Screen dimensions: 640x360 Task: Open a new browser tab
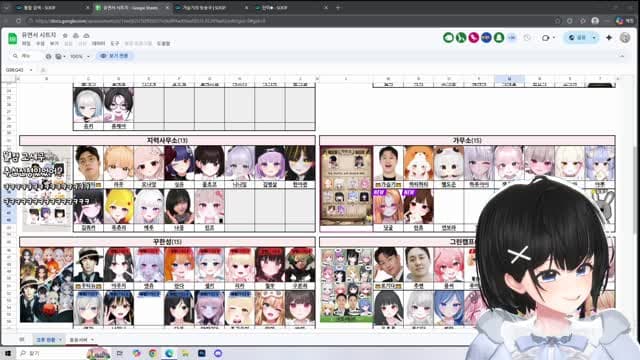click(x=338, y=7)
